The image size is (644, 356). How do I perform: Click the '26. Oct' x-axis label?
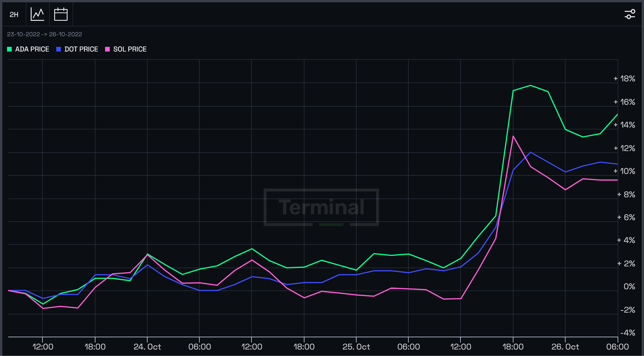[x=565, y=347]
